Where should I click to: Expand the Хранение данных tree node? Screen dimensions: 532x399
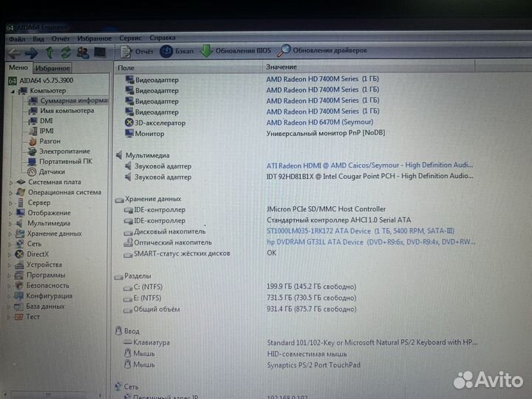(x=10, y=234)
